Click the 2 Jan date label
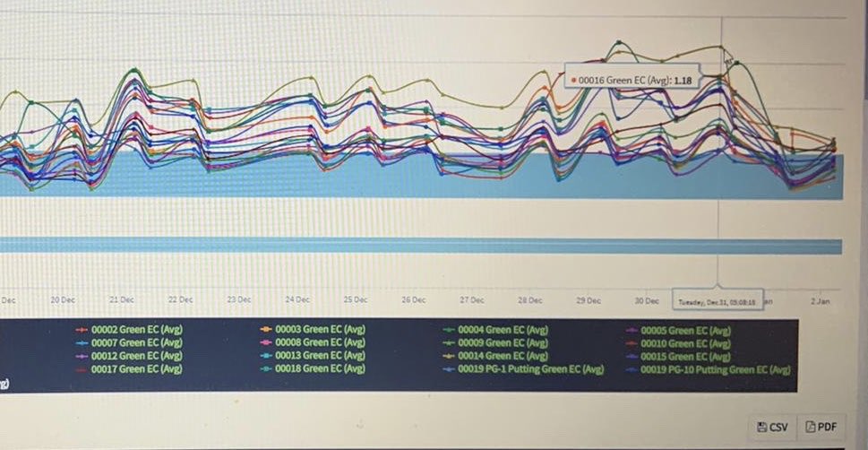The width and height of the screenshot is (868, 450). click(821, 301)
